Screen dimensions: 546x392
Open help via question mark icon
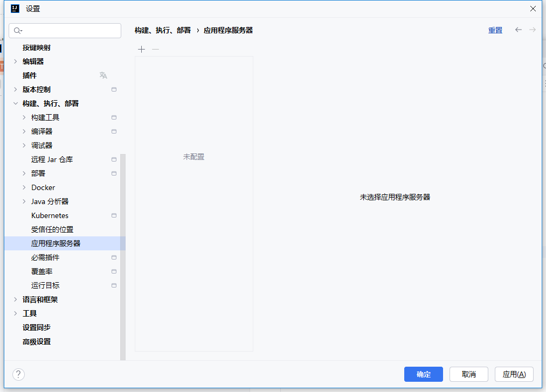[18, 374]
